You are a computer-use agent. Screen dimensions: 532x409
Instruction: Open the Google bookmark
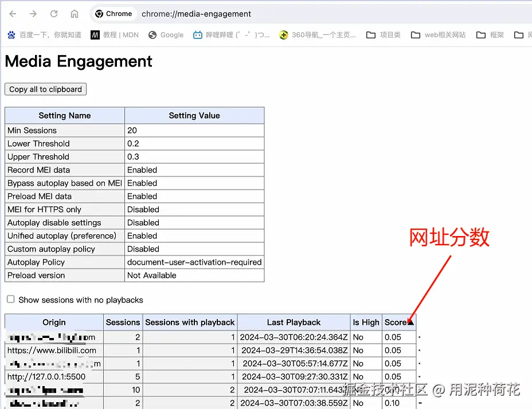[166, 34]
